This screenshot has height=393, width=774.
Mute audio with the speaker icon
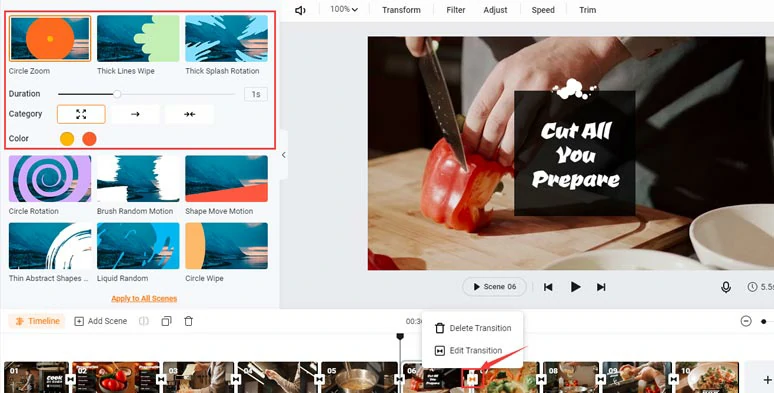300,10
